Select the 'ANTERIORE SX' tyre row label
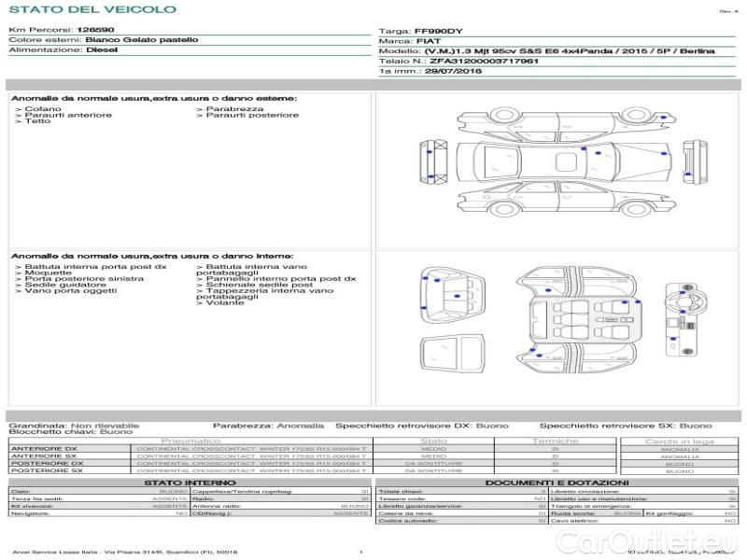 coord(43,456)
